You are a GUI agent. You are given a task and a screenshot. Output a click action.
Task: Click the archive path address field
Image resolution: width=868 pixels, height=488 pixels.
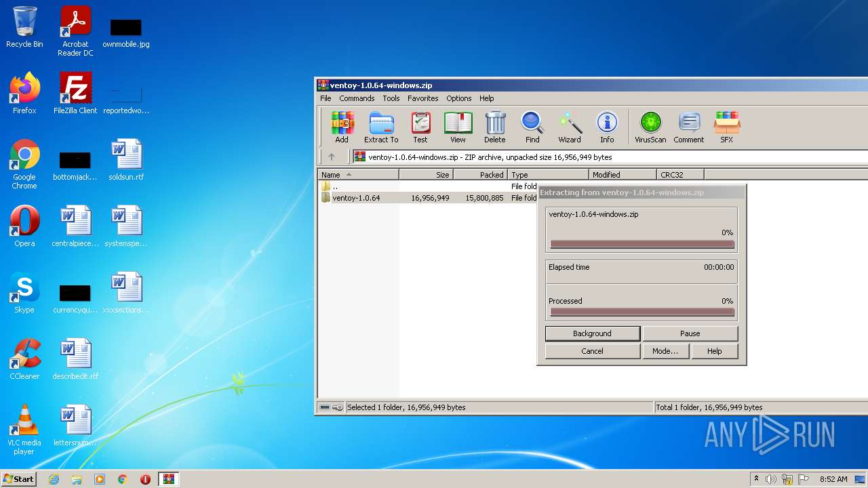click(x=610, y=157)
